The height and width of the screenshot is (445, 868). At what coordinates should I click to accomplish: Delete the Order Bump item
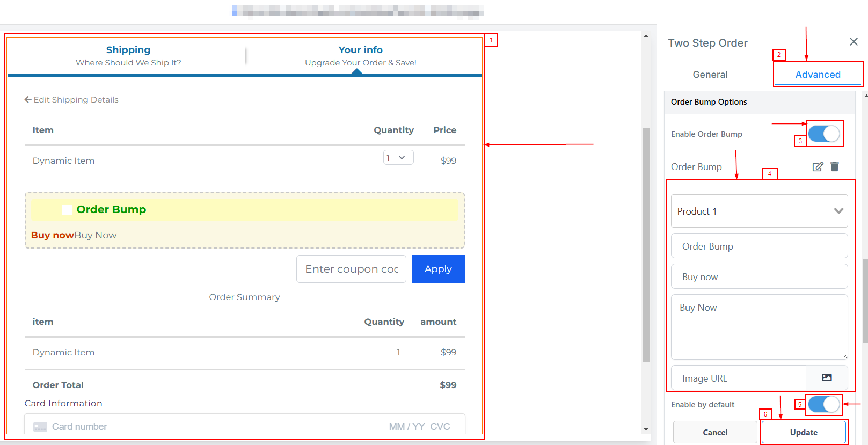(835, 166)
